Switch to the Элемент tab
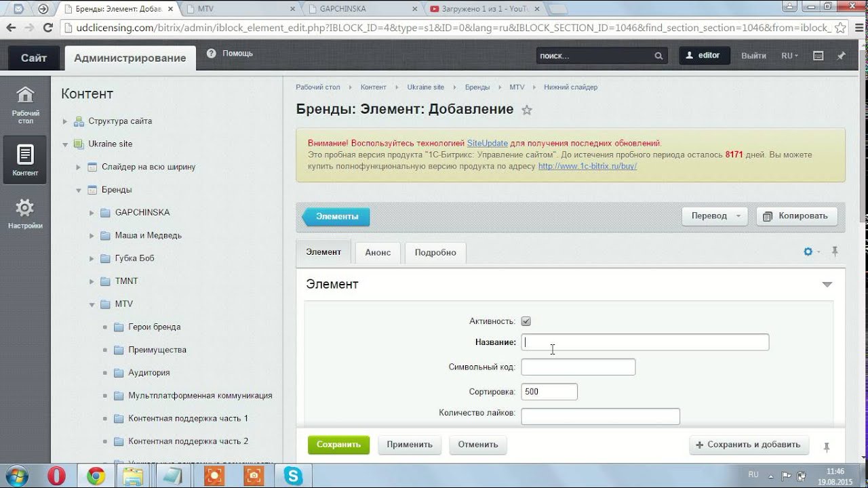The width and height of the screenshot is (868, 488). pos(323,251)
